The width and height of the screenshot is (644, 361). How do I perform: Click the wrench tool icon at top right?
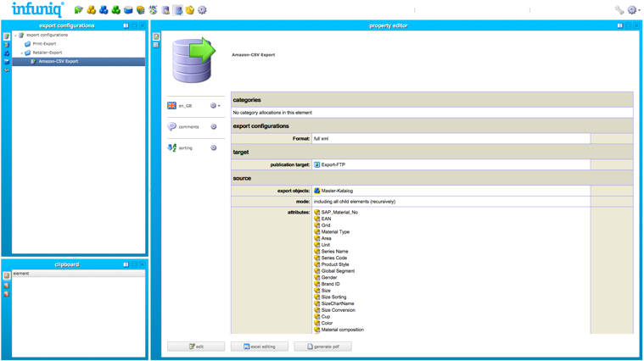pos(619,10)
